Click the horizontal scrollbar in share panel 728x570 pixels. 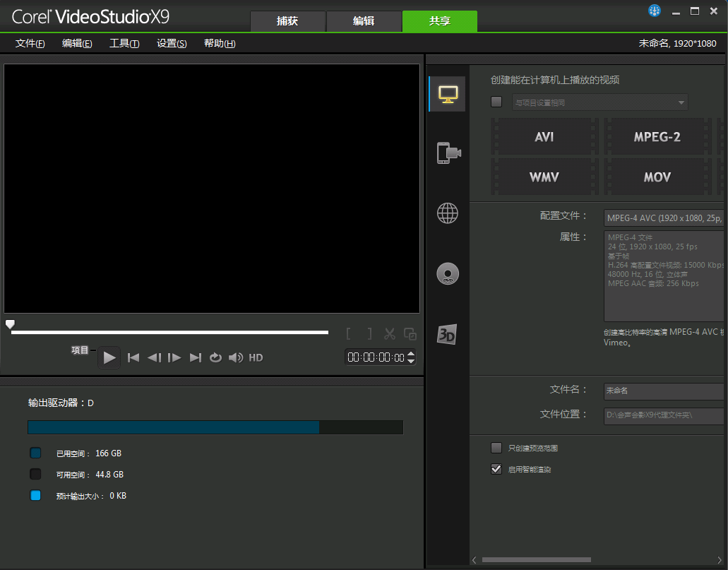click(536, 560)
